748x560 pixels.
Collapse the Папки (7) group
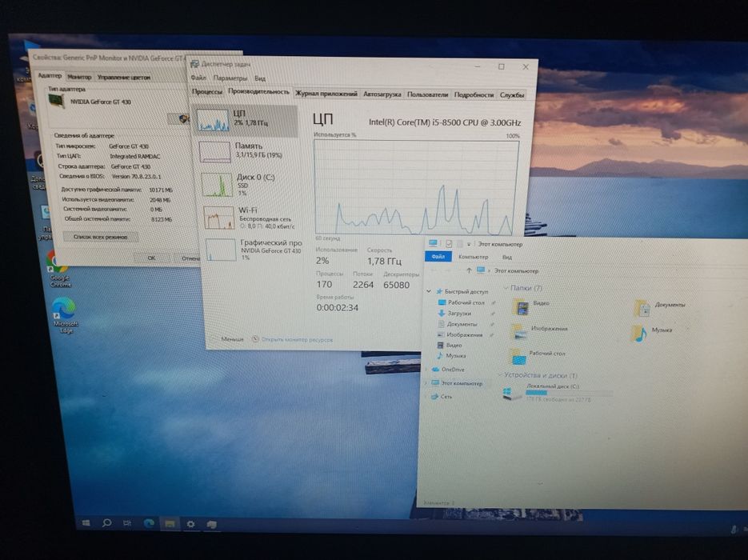506,288
